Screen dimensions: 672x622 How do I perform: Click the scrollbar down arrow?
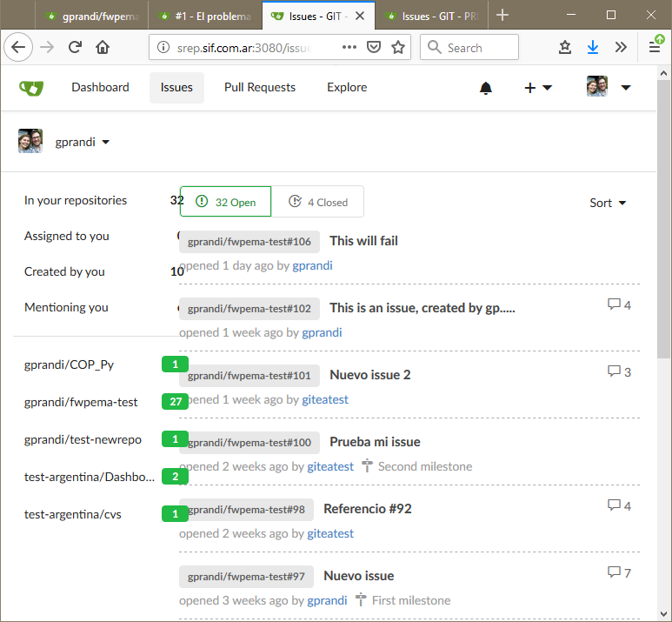pyautogui.click(x=664, y=614)
